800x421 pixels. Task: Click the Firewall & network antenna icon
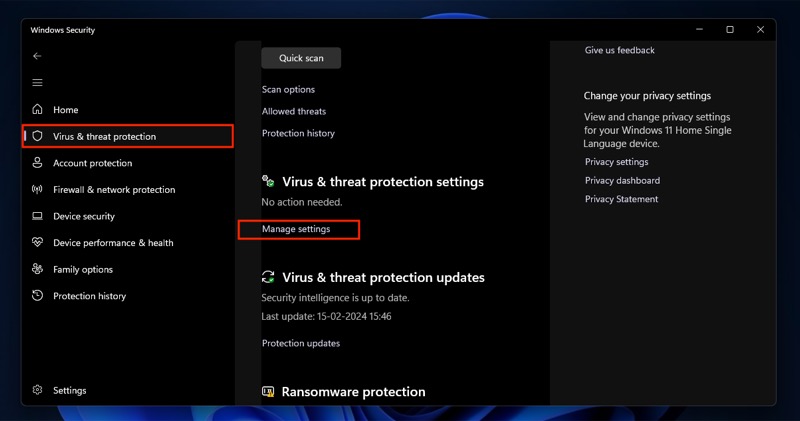click(x=37, y=189)
